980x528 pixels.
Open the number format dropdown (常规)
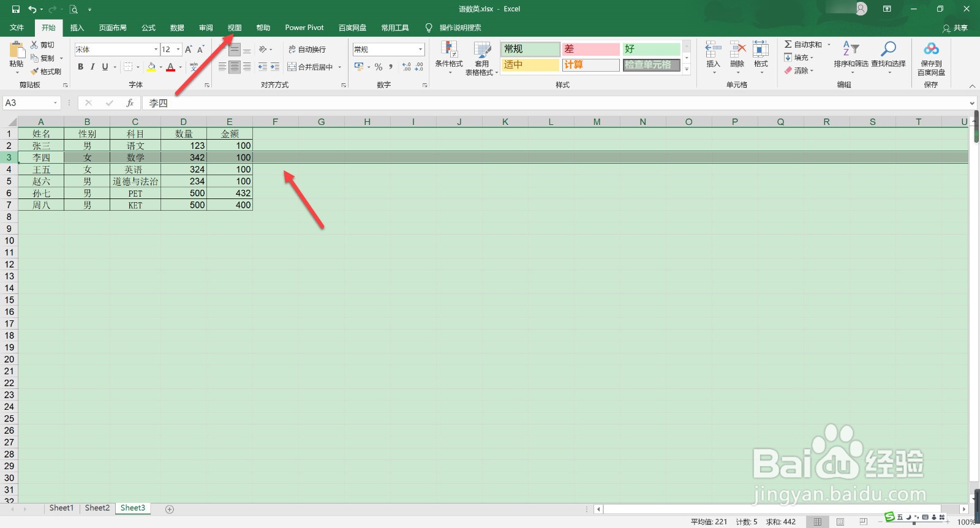coord(421,50)
